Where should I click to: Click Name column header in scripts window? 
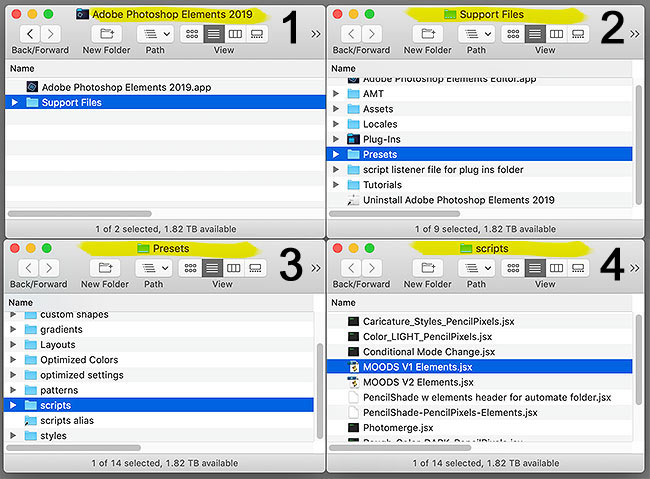[479, 302]
